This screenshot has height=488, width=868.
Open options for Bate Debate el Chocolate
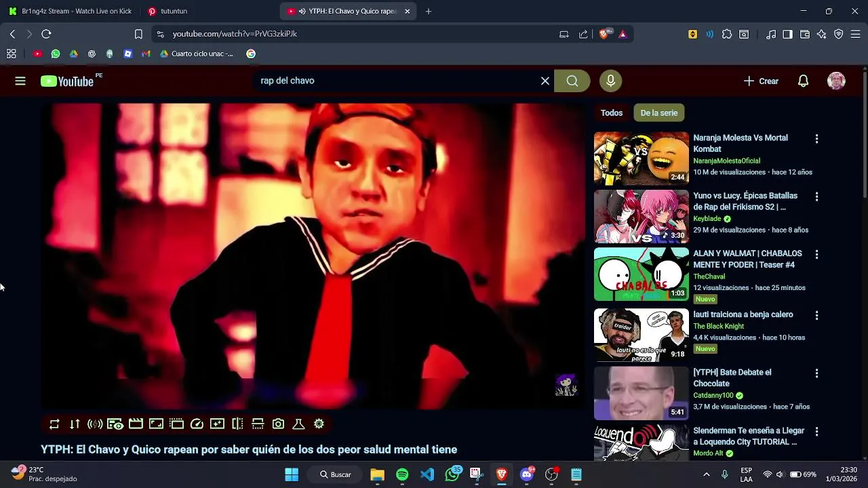click(816, 373)
